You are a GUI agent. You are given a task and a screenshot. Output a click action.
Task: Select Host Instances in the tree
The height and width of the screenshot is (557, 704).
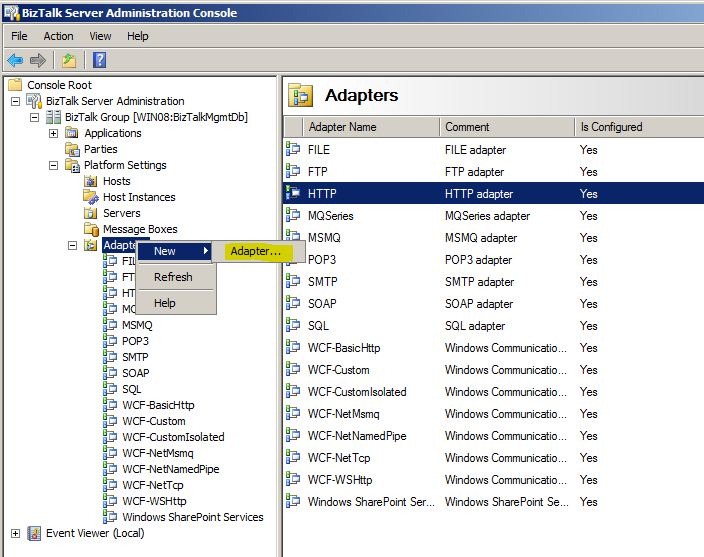pyautogui.click(x=139, y=197)
